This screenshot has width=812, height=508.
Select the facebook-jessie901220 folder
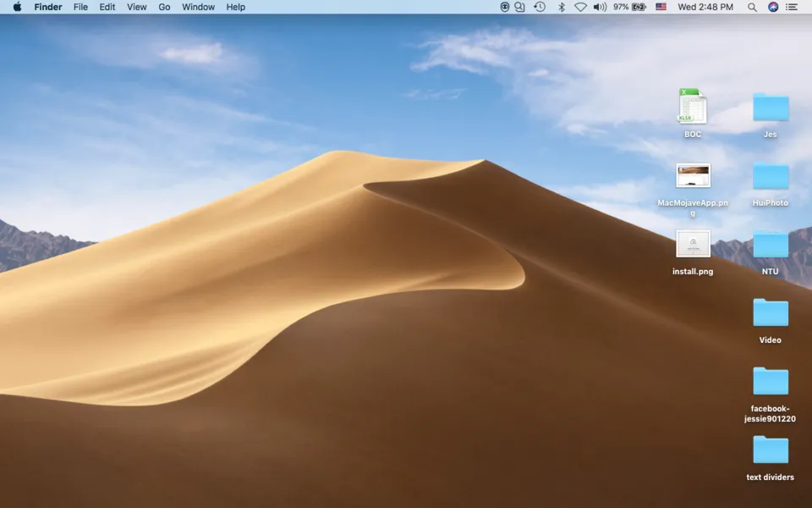click(x=771, y=381)
